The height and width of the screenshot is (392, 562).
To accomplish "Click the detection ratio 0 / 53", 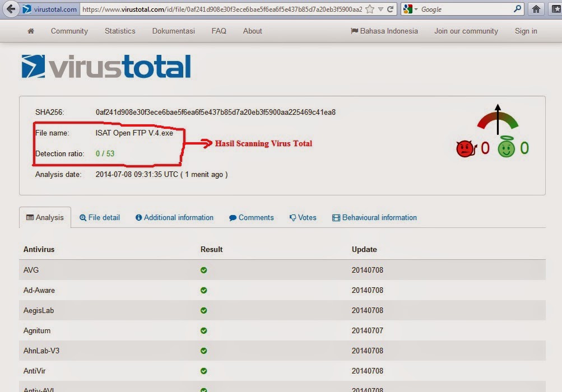I will (x=105, y=153).
